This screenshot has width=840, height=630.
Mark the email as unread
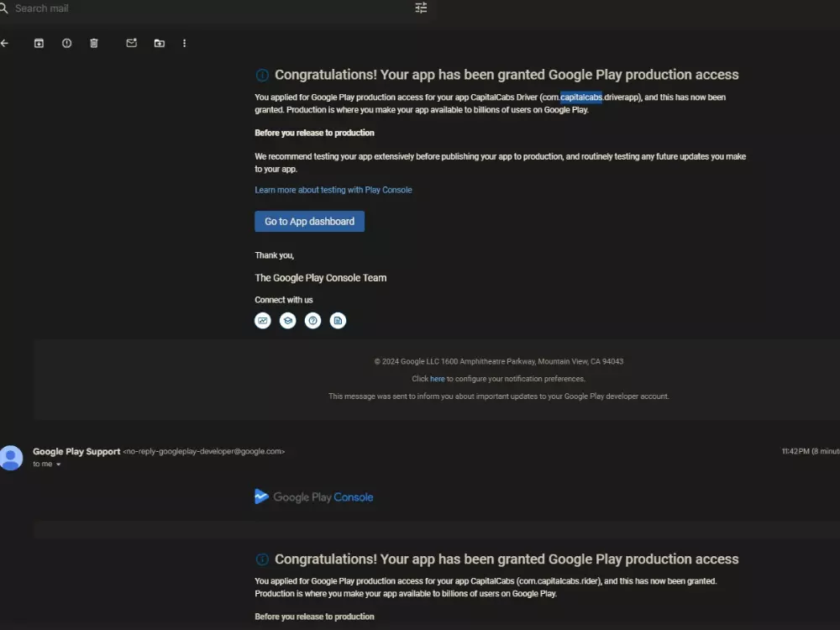pyautogui.click(x=131, y=43)
